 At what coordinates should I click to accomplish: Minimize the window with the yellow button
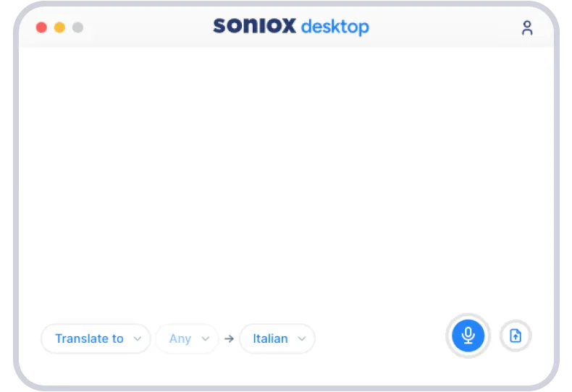[x=59, y=27]
